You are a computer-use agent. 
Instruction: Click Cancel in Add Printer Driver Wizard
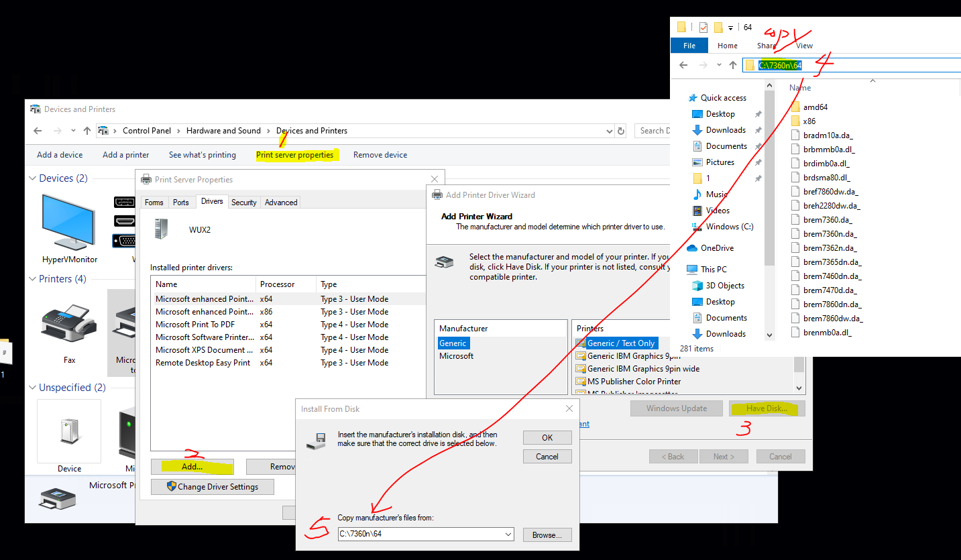click(x=781, y=457)
